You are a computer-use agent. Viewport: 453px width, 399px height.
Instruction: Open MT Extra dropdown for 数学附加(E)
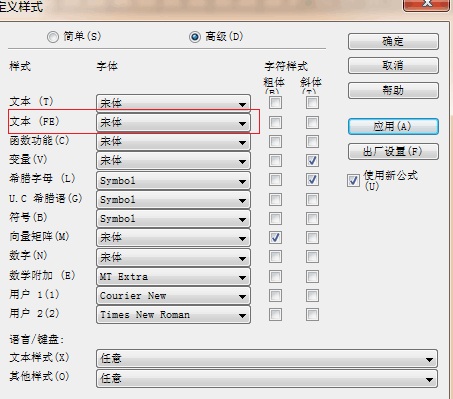coord(173,277)
